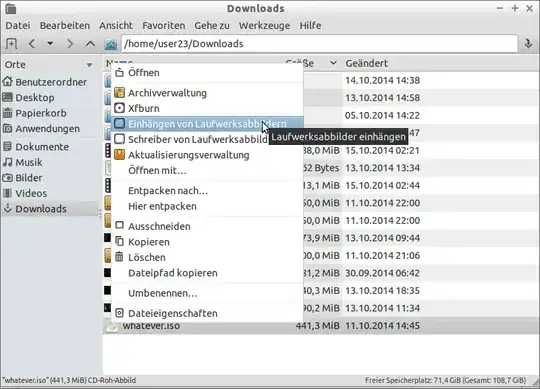Select the whatever.iso file row

click(321, 326)
